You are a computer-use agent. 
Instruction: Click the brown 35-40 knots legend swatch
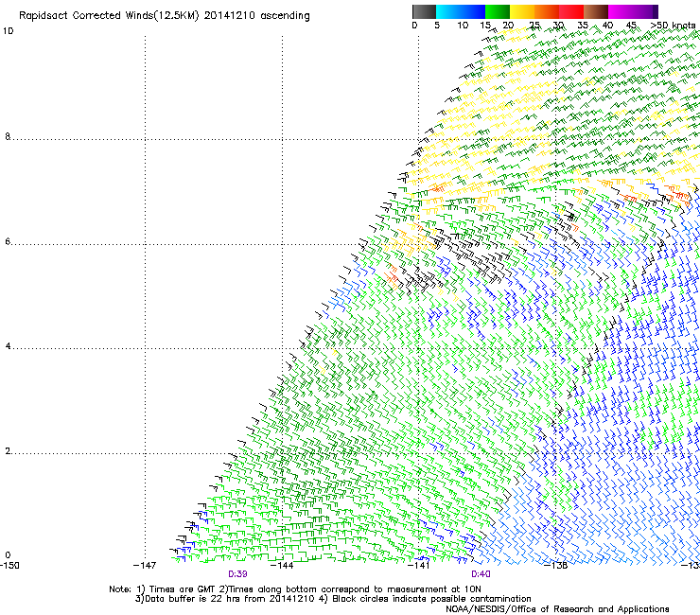pos(596,11)
